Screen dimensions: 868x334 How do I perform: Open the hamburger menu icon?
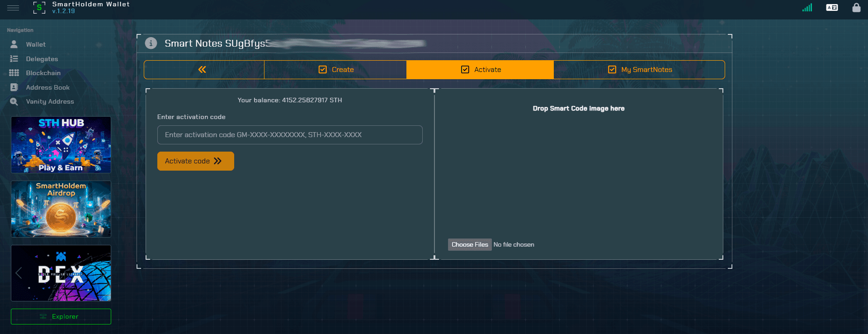(x=13, y=8)
